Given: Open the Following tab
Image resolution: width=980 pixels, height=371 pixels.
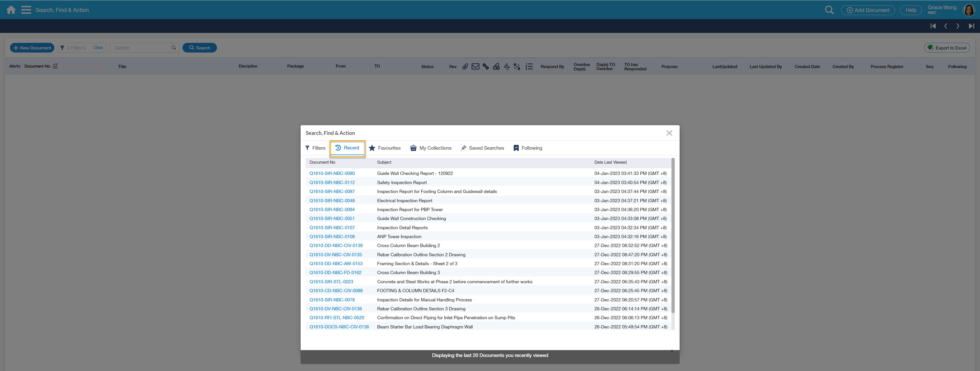Looking at the screenshot, I should pyautogui.click(x=528, y=148).
